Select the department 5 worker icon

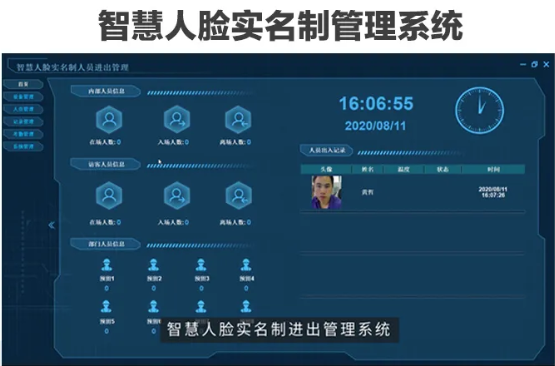click(106, 307)
